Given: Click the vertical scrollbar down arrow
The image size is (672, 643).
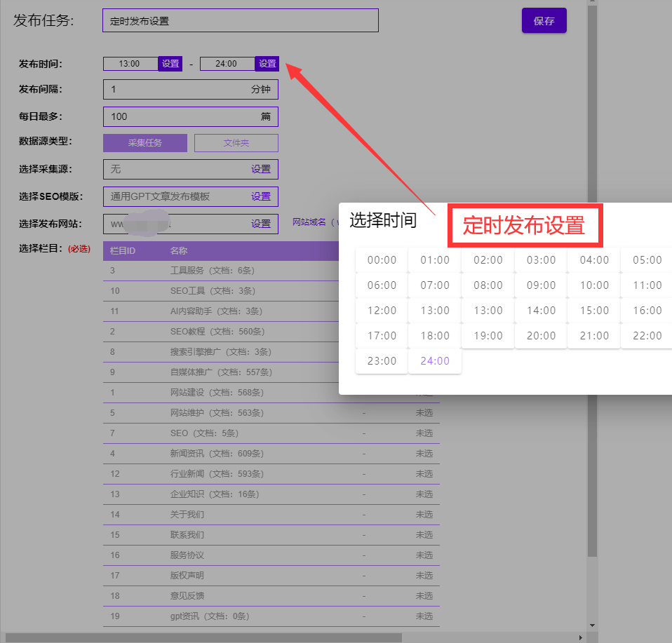Looking at the screenshot, I should click(x=592, y=625).
